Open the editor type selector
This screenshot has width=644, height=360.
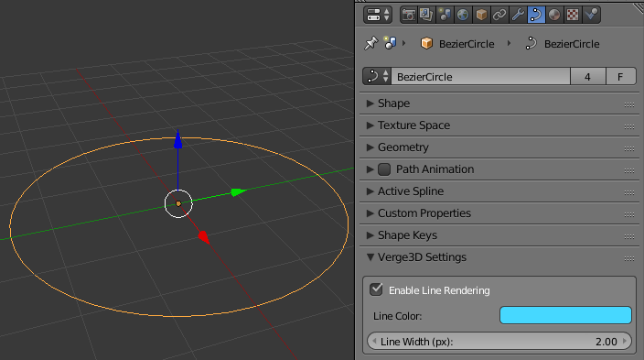click(378, 15)
